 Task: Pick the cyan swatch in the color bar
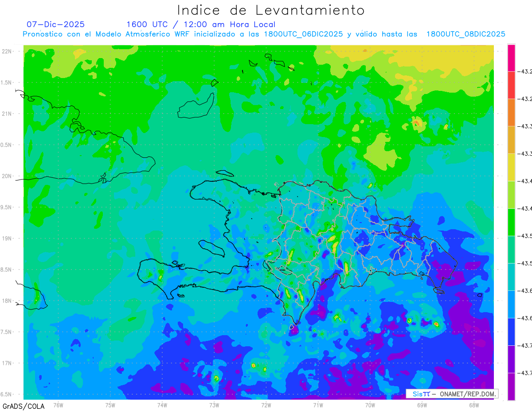511,277
